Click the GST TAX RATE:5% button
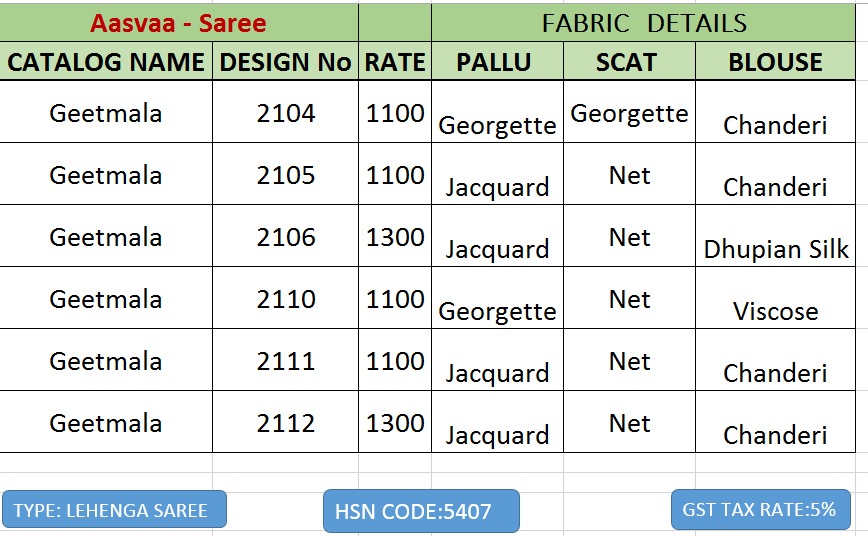868x536 pixels. coord(760,509)
